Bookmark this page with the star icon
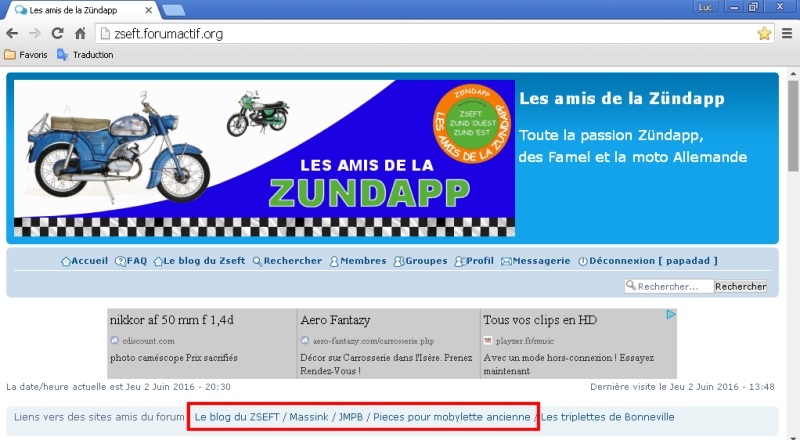800x440 pixels. [764, 34]
